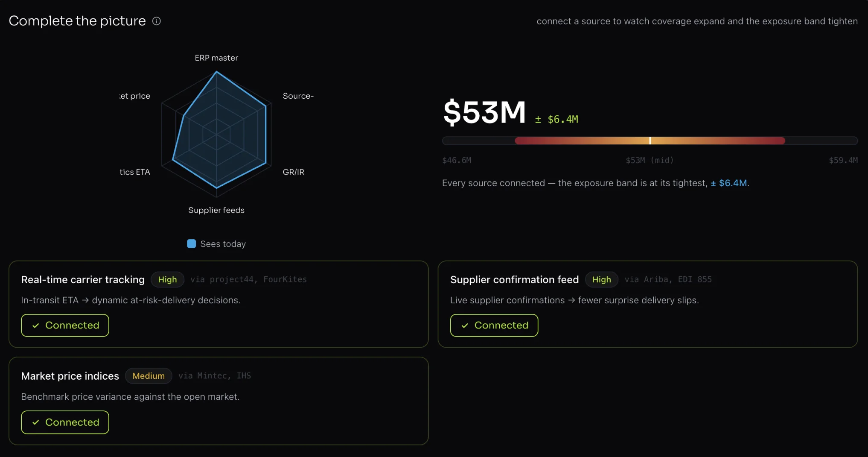
Task: Click the blue Sees today legend swatch
Action: [x=192, y=243]
